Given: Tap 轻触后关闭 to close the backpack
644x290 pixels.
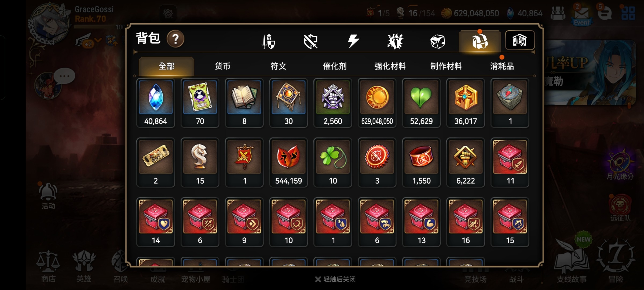Looking at the screenshot, I should coord(335,279).
